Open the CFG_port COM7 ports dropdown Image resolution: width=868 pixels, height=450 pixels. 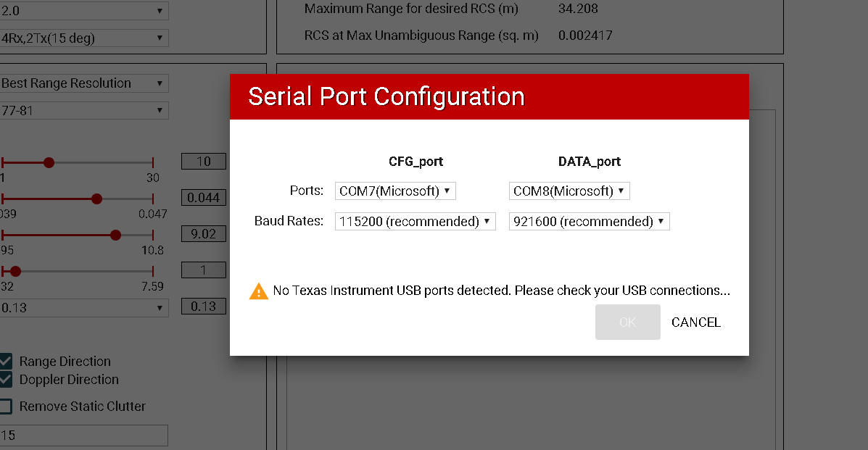(x=395, y=191)
